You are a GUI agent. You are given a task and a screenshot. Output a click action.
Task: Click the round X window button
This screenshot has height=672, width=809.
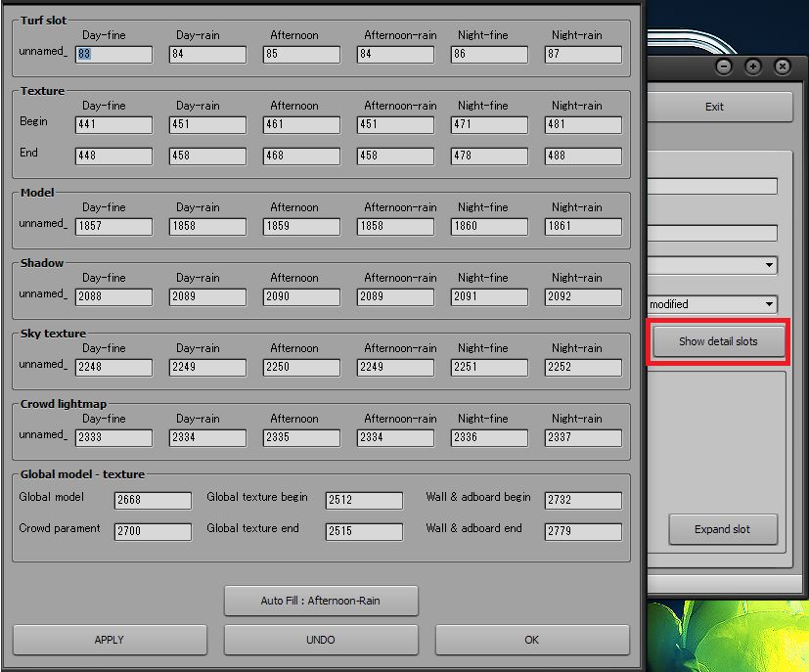click(782, 67)
